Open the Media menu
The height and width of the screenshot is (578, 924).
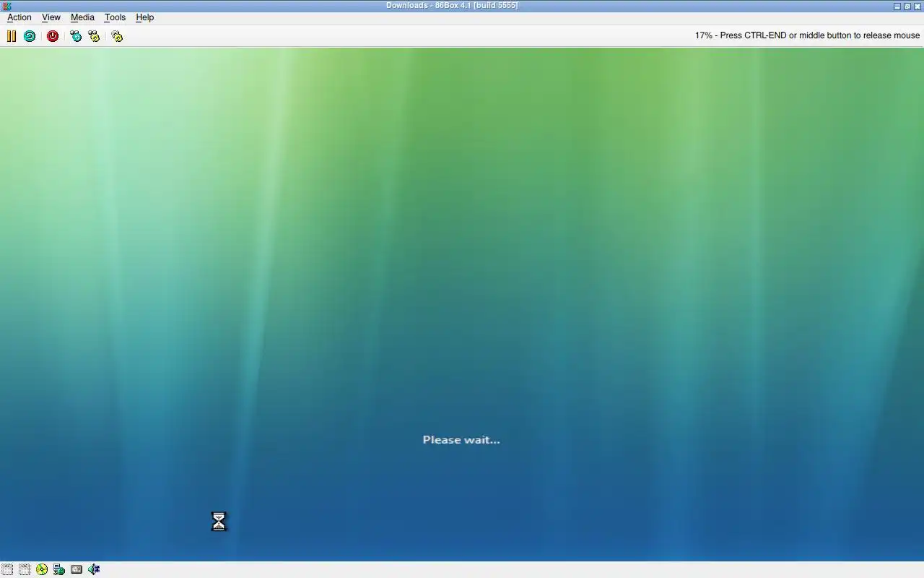[82, 17]
